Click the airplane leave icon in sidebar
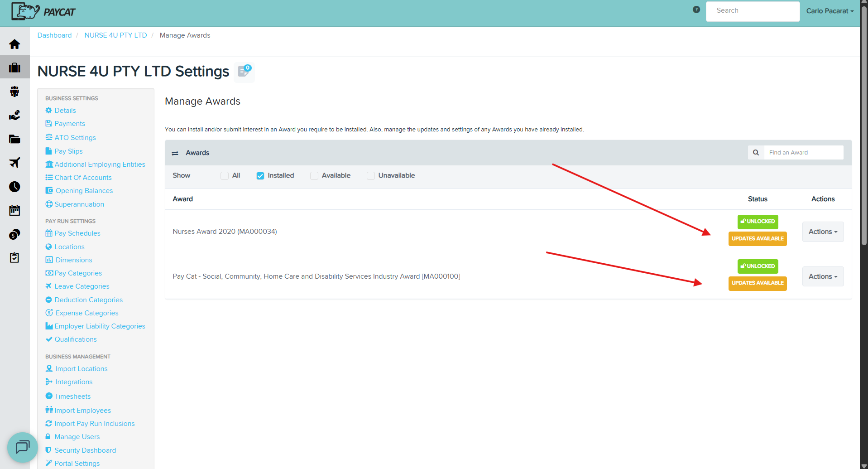 [14, 163]
